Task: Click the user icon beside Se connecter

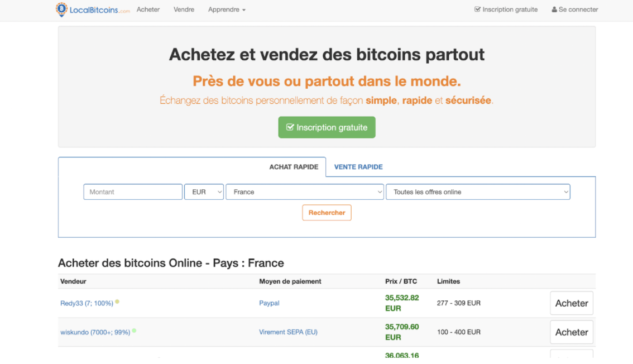Action: pyautogui.click(x=554, y=9)
